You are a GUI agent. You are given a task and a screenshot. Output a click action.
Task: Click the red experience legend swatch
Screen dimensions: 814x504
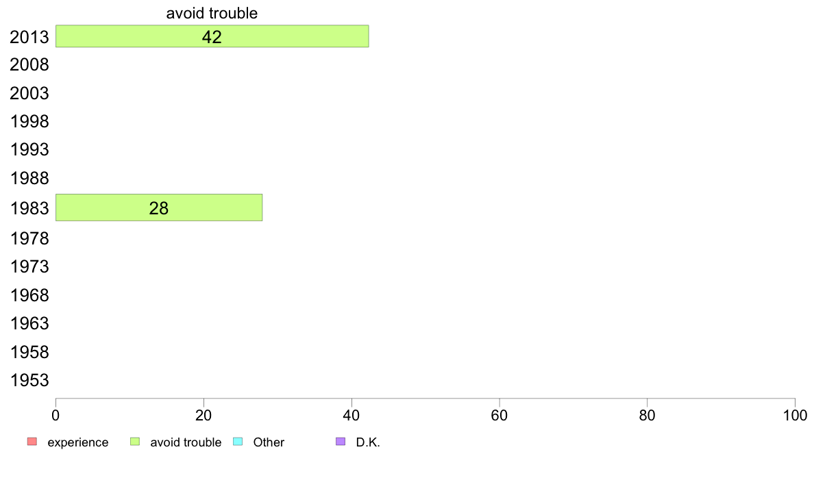(x=32, y=442)
